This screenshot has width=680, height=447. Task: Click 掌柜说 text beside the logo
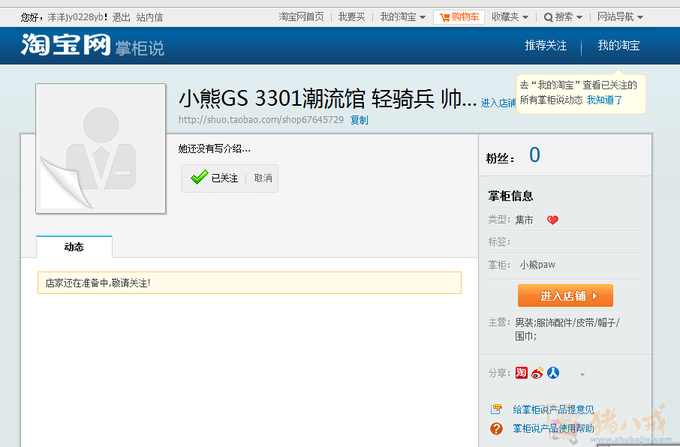point(140,48)
